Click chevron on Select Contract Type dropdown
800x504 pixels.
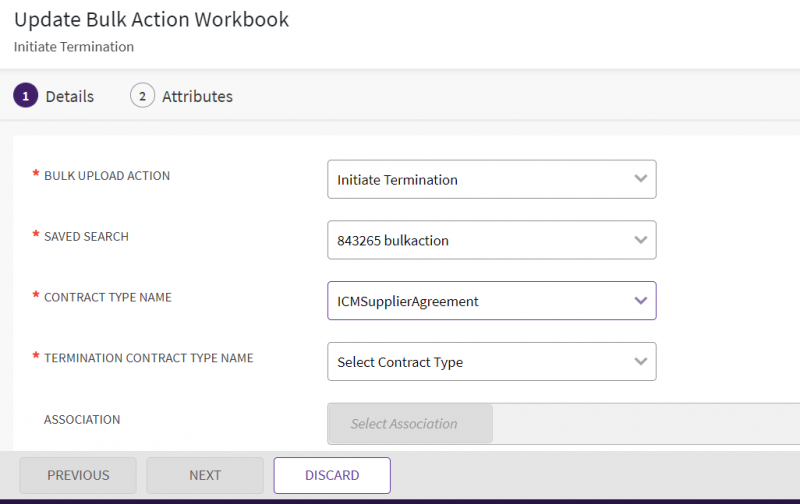641,361
